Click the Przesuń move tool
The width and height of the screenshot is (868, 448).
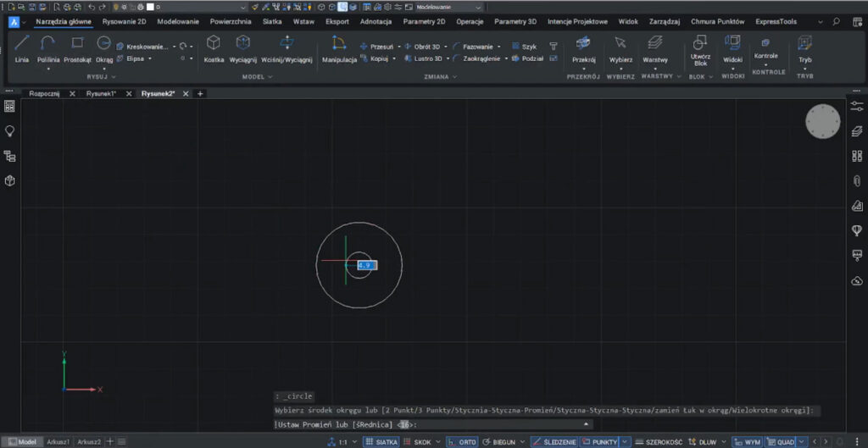tap(377, 47)
